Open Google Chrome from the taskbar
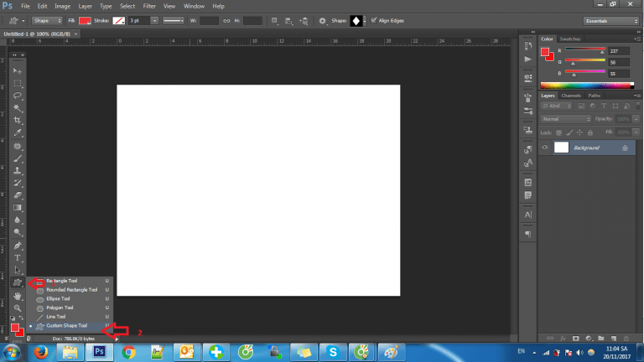 [128, 351]
